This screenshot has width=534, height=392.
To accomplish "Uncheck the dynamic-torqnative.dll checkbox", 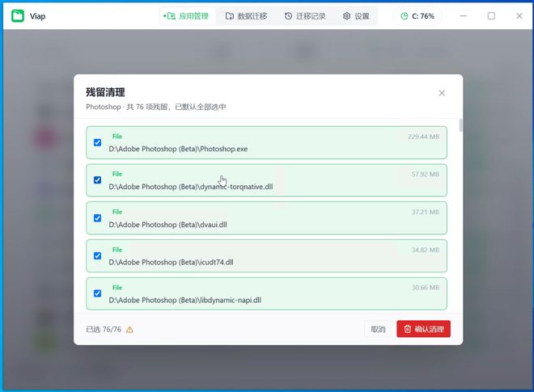I will [x=97, y=180].
